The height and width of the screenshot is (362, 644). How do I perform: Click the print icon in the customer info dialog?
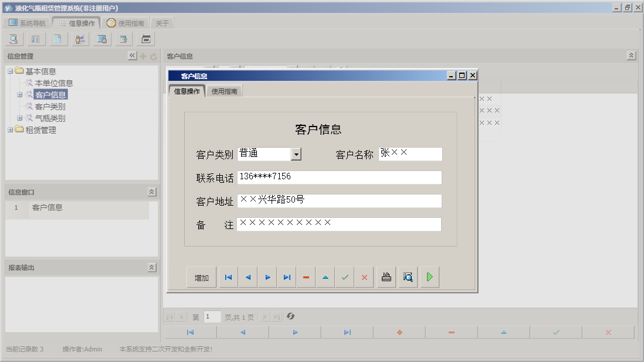pyautogui.click(x=386, y=276)
